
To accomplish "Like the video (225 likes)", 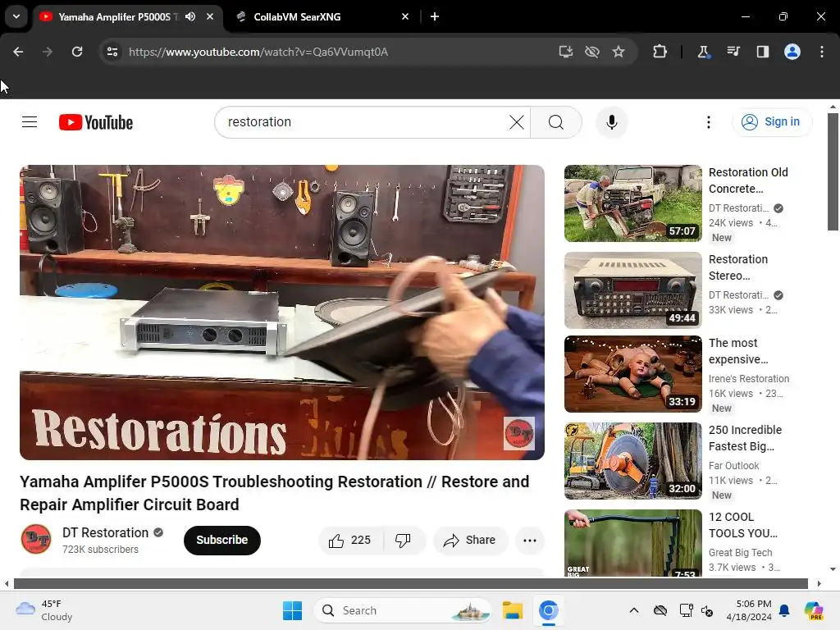I will (351, 540).
